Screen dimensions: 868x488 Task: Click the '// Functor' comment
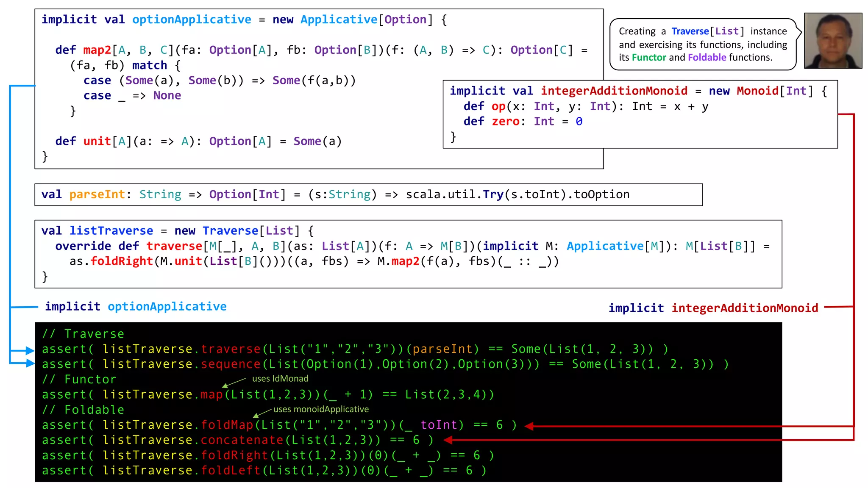point(79,380)
